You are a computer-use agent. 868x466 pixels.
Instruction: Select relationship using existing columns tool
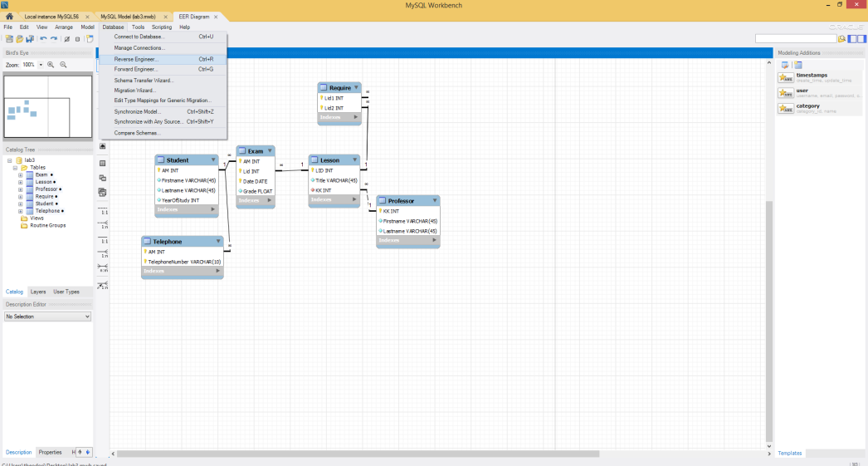pos(103,286)
